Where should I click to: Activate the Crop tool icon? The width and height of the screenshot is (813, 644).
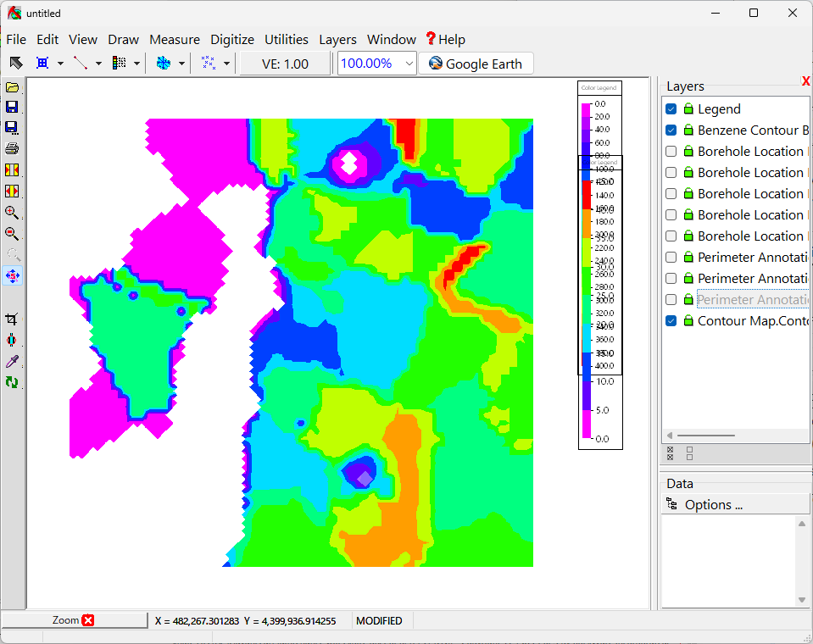coord(12,319)
